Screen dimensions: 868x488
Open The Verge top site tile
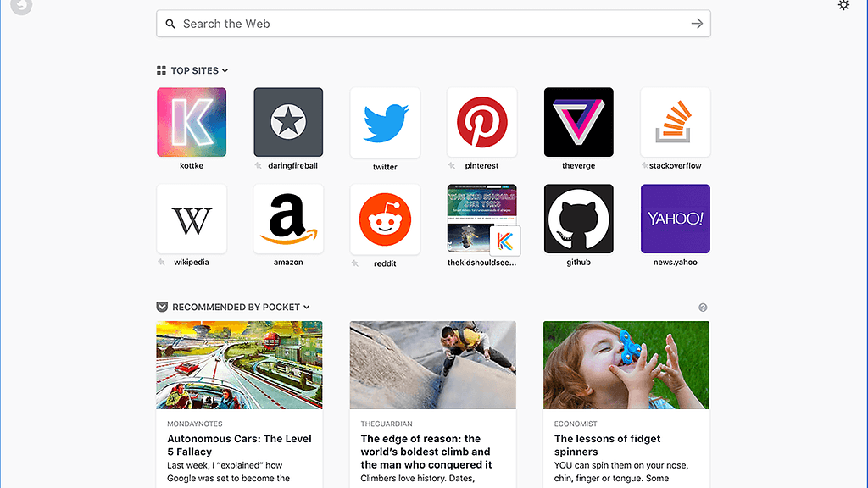tap(578, 122)
